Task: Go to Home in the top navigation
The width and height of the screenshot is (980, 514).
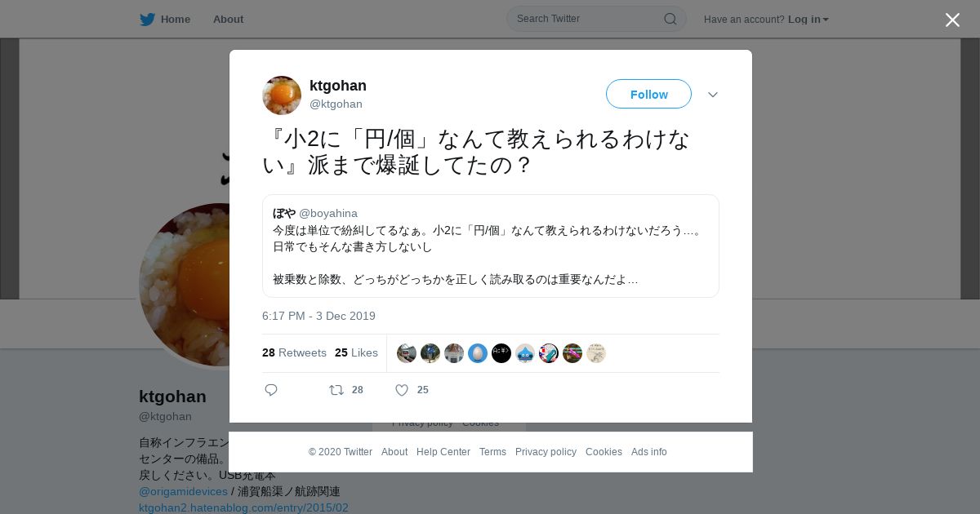Action: pos(176,19)
